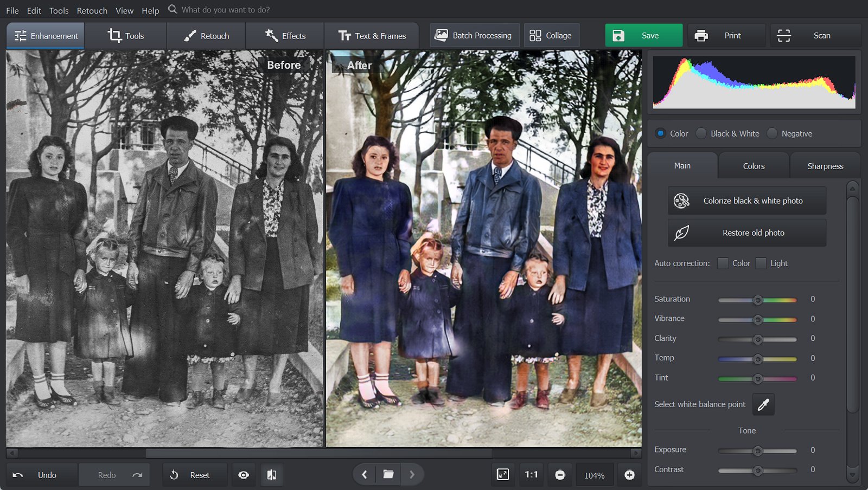This screenshot has width=868, height=490.
Task: Click the search magnifier icon
Action: 173,9
